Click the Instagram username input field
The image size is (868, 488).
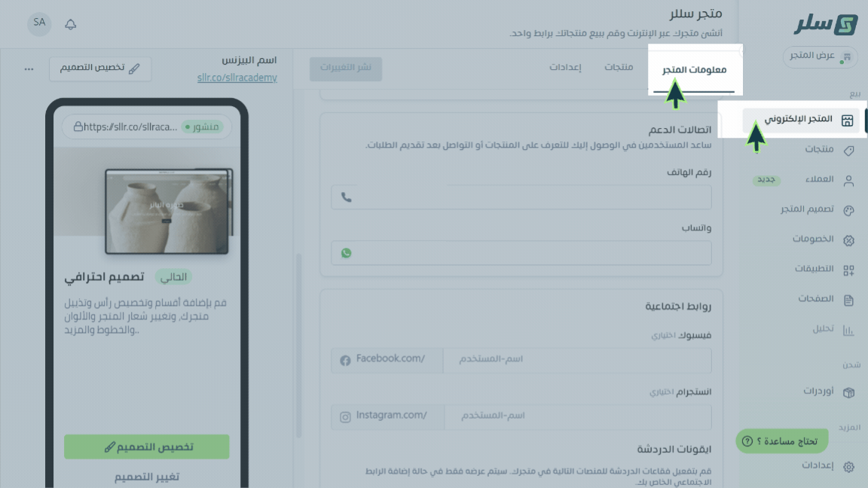pyautogui.click(x=577, y=416)
